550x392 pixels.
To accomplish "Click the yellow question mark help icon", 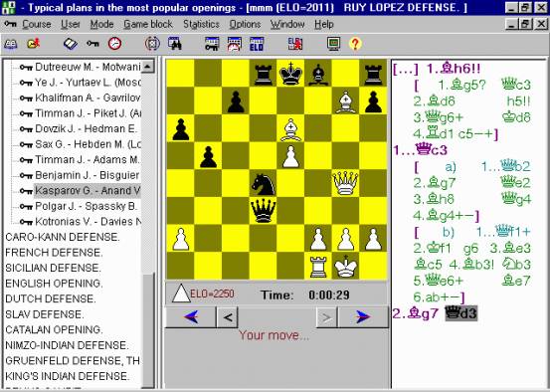I will [x=355, y=44].
